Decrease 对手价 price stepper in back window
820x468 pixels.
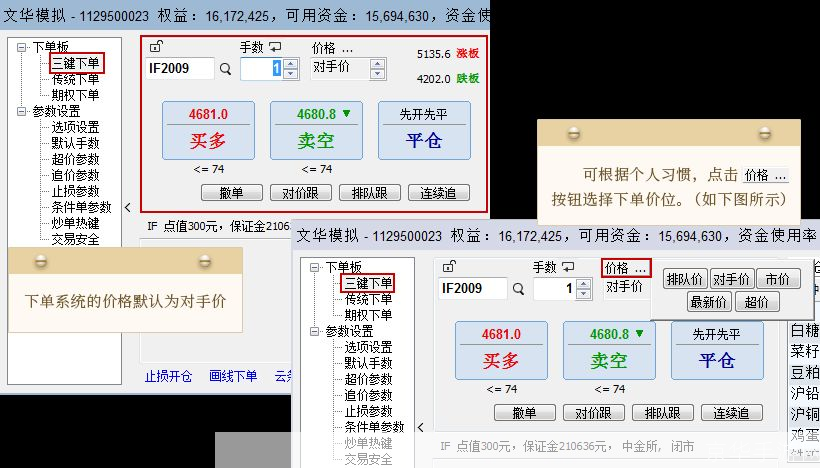[377, 74]
